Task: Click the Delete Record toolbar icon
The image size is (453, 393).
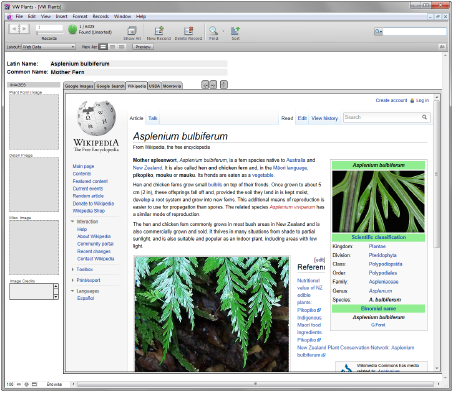Action: click(x=188, y=31)
